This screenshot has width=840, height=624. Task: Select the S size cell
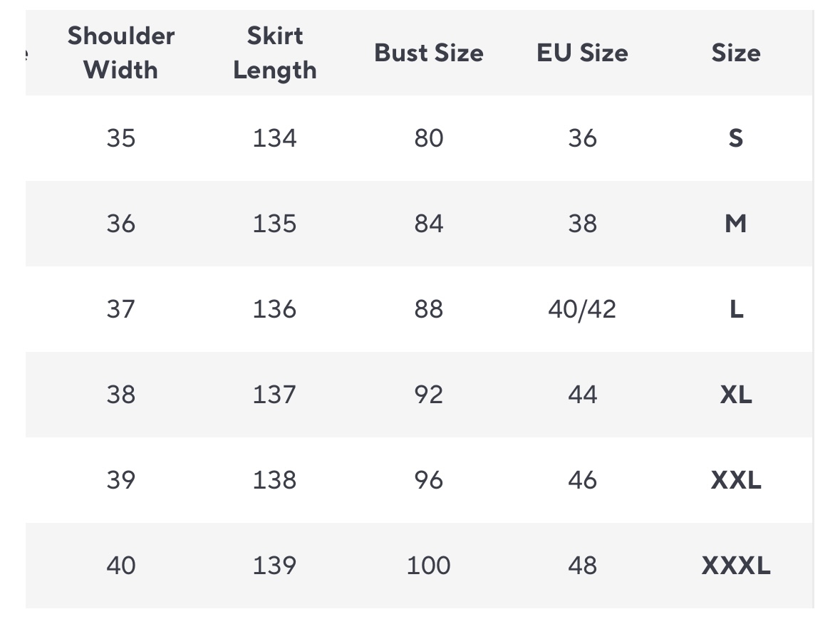coord(735,137)
